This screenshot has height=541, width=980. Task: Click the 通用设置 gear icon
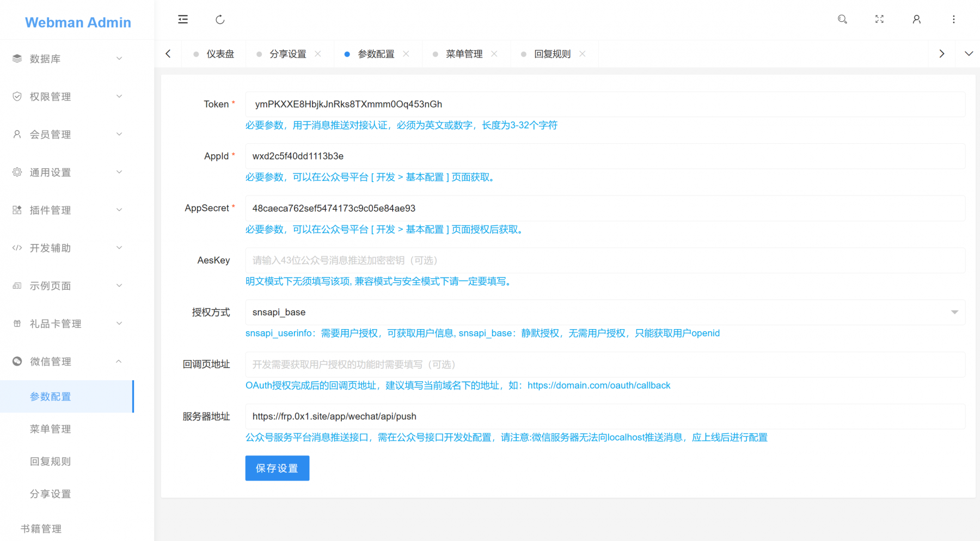(x=17, y=172)
